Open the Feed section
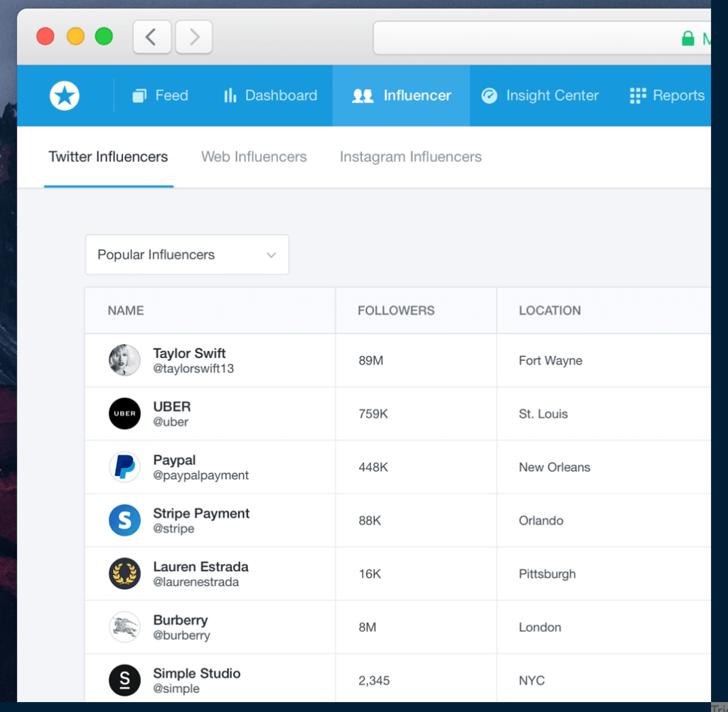The width and height of the screenshot is (728, 712). click(x=160, y=96)
